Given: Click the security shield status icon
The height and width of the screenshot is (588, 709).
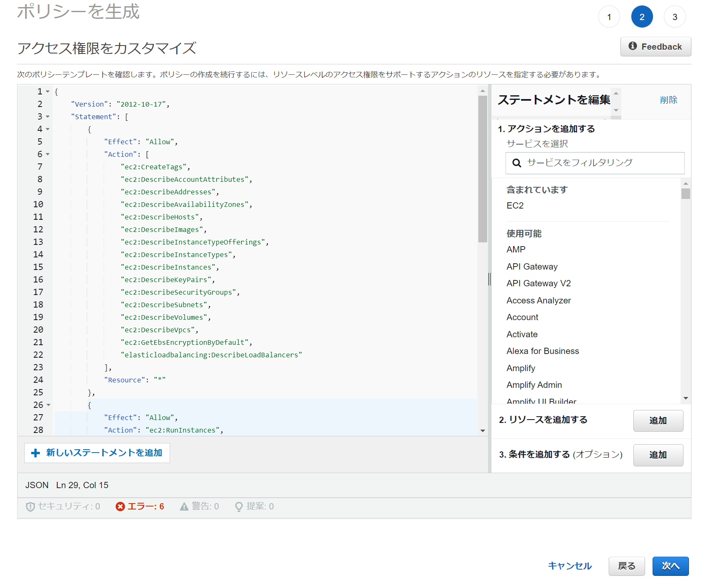Looking at the screenshot, I should coord(30,507).
